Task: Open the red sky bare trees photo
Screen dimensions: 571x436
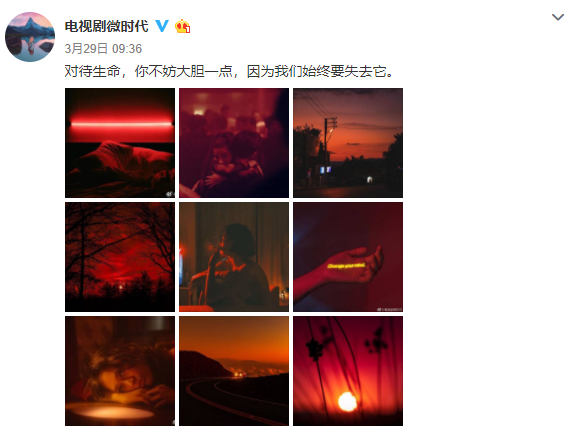Action: pos(120,257)
